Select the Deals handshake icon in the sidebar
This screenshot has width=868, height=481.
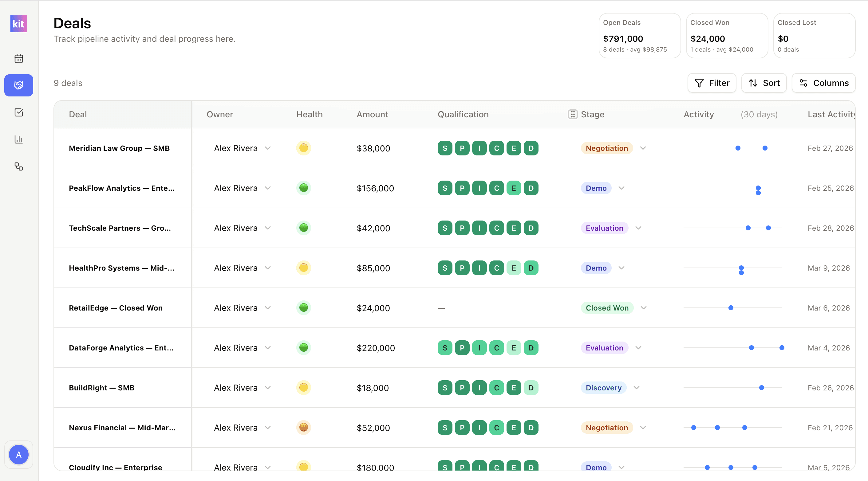click(18, 85)
